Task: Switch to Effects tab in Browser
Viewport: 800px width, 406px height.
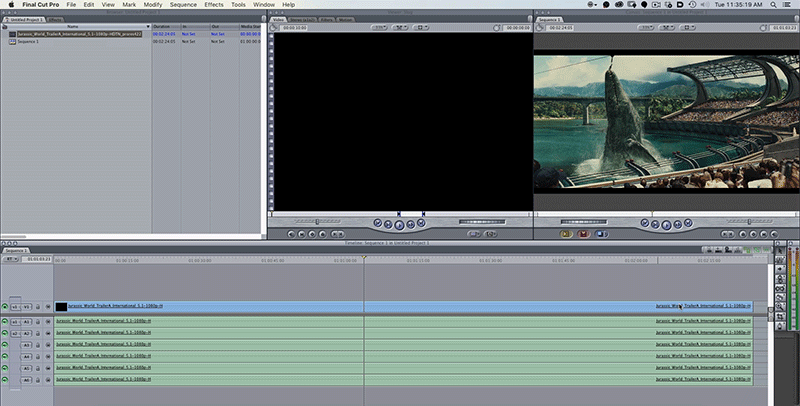Action: (55, 20)
